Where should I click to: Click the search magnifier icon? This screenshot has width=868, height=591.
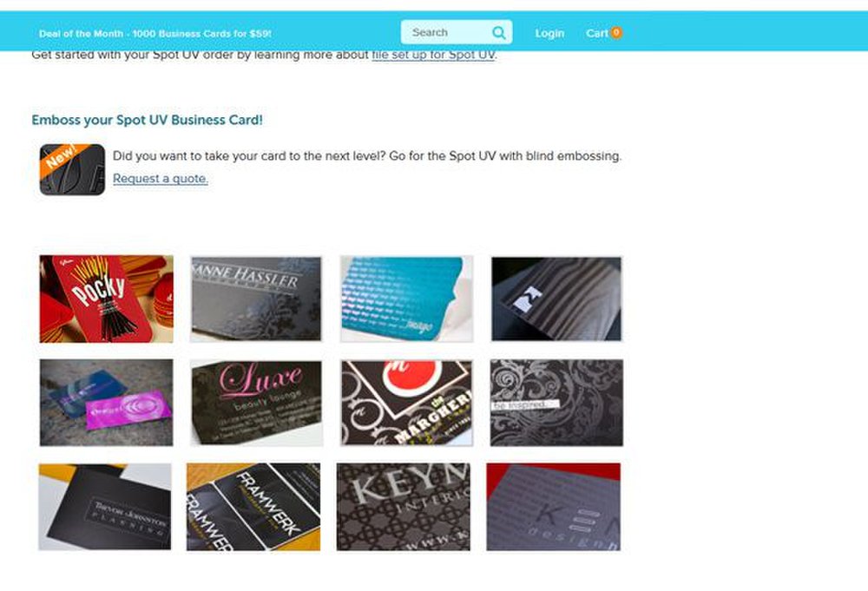[499, 33]
